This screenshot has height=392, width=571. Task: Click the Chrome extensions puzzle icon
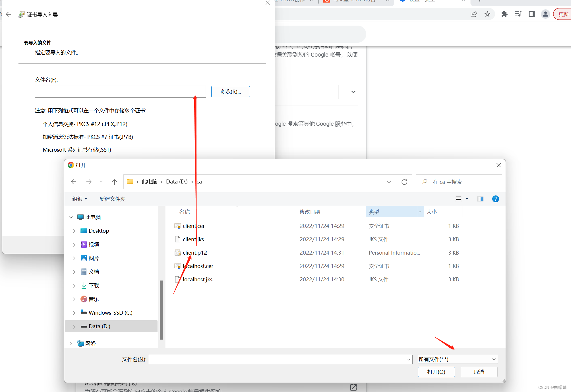click(x=504, y=14)
